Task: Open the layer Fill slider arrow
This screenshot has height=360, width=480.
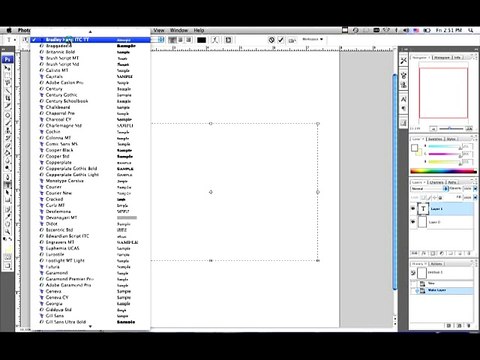Action: click(x=475, y=197)
